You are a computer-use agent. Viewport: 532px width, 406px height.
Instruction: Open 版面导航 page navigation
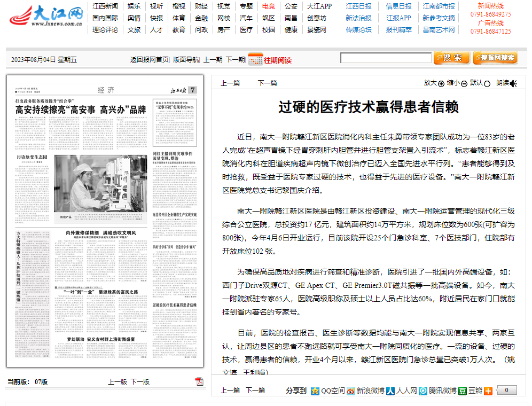click(186, 60)
